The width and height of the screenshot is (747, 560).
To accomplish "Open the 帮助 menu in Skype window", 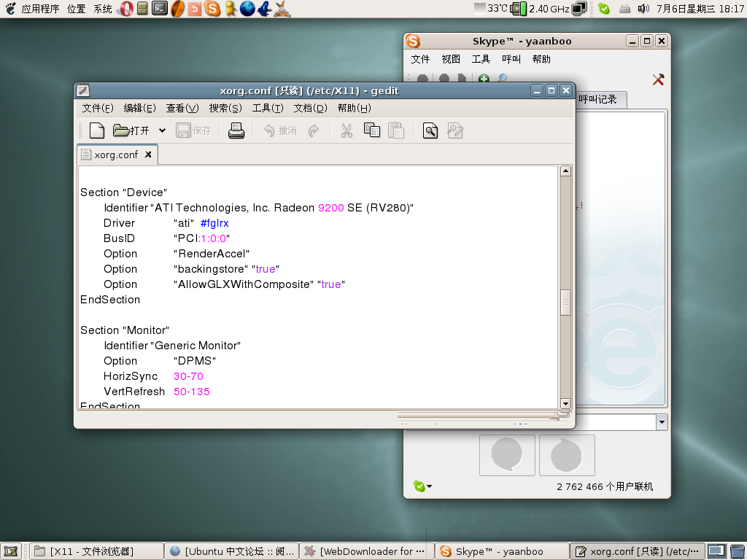I will coord(541,59).
